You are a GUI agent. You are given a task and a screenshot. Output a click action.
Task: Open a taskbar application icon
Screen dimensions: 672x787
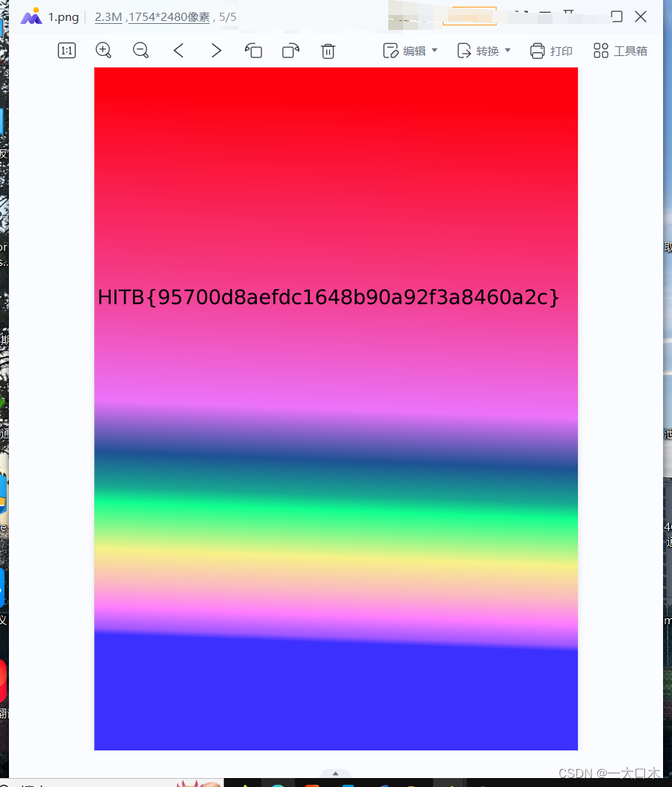276,783
